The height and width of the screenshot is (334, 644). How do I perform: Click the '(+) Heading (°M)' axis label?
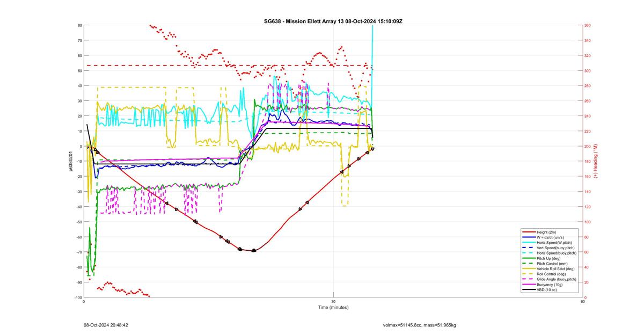point(596,161)
